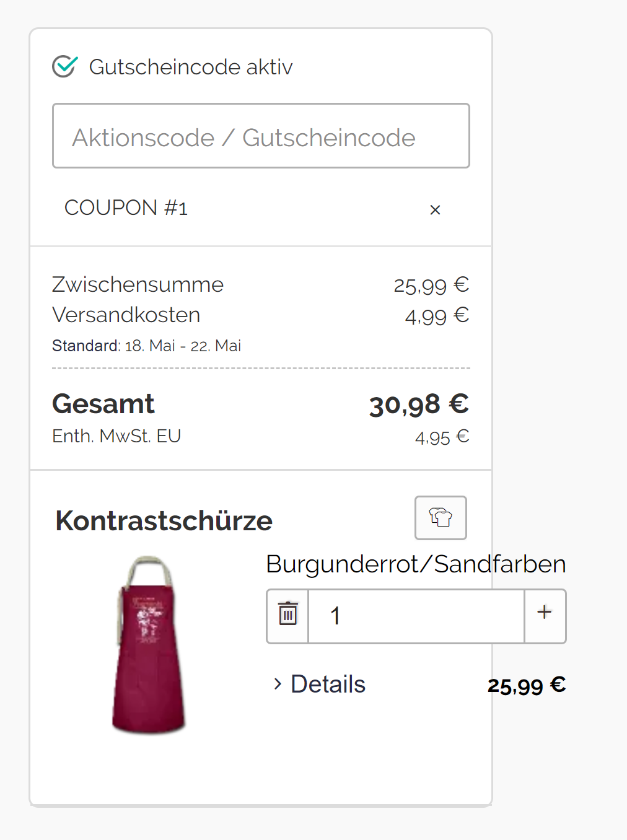Click the Standard delivery date text
The width and height of the screenshot is (627, 840).
coord(147,346)
